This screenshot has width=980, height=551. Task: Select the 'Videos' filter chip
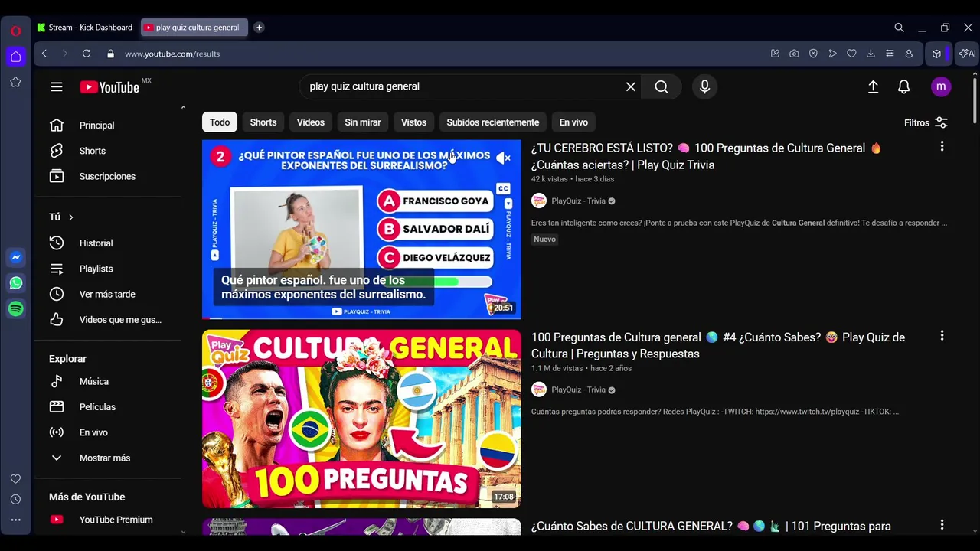coord(311,122)
